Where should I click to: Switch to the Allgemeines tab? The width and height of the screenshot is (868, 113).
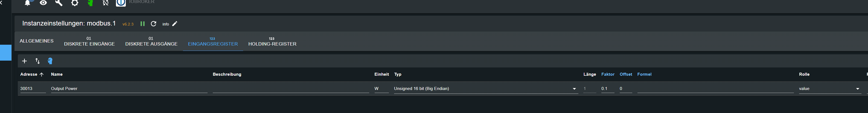pos(36,41)
